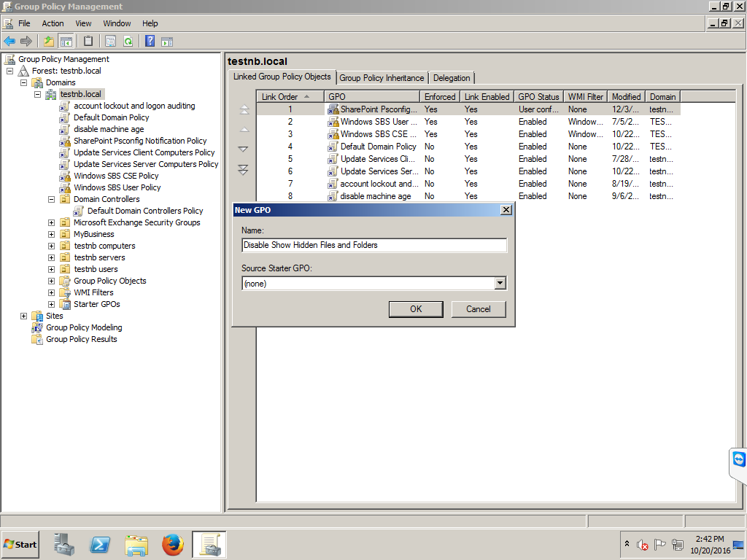Image resolution: width=747 pixels, height=560 pixels.
Task: Open the Action menu
Action: coord(53,23)
